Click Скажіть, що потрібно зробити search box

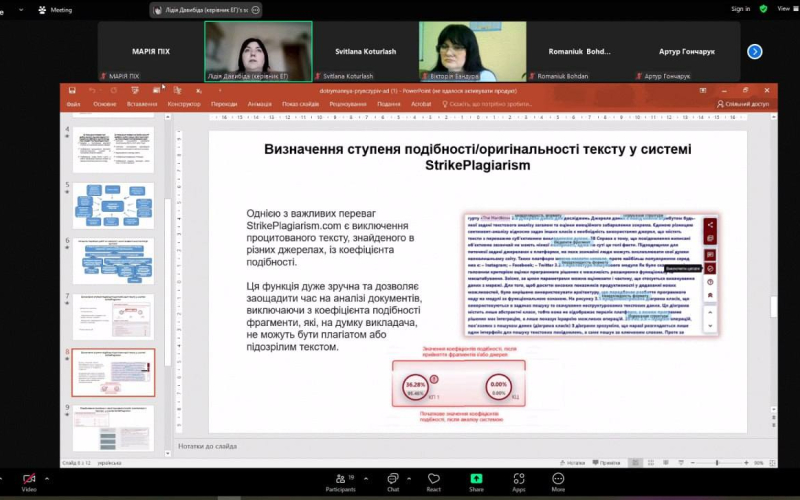[487, 104]
